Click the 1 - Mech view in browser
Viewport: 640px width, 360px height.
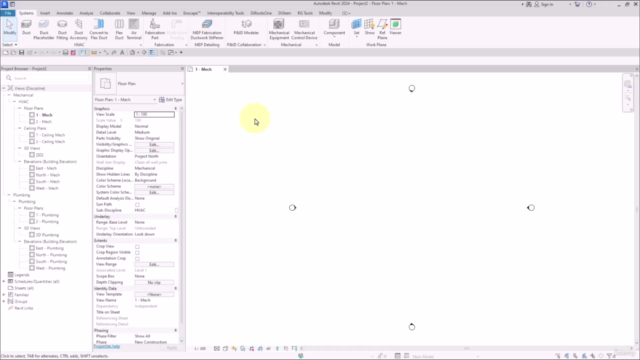pyautogui.click(x=44, y=115)
